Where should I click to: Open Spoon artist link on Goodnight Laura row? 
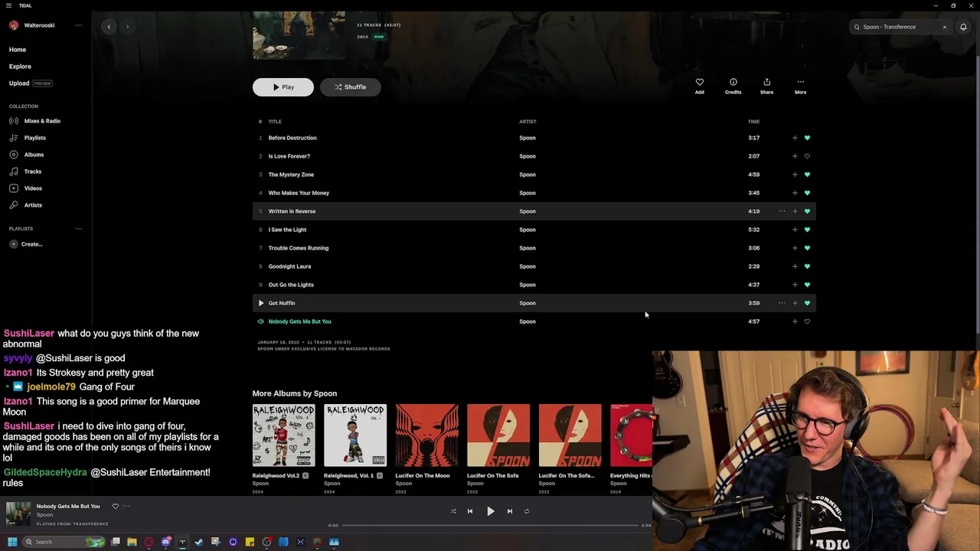[528, 266]
